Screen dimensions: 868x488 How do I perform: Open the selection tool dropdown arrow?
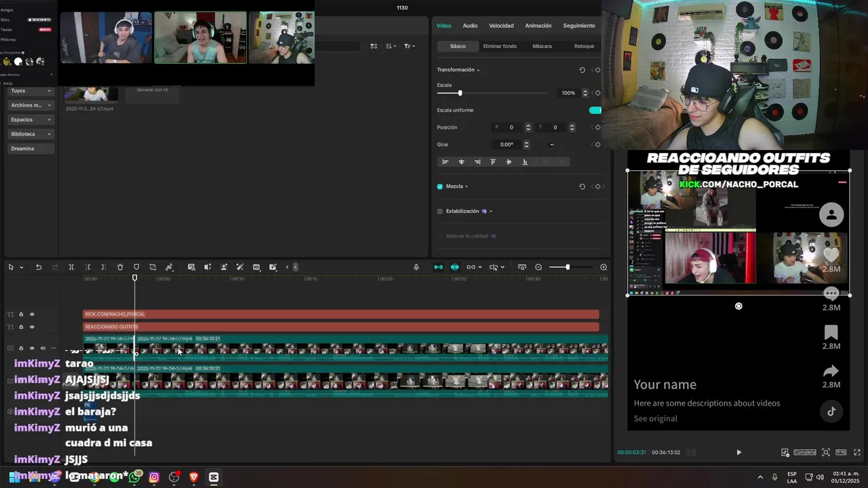[21, 267]
